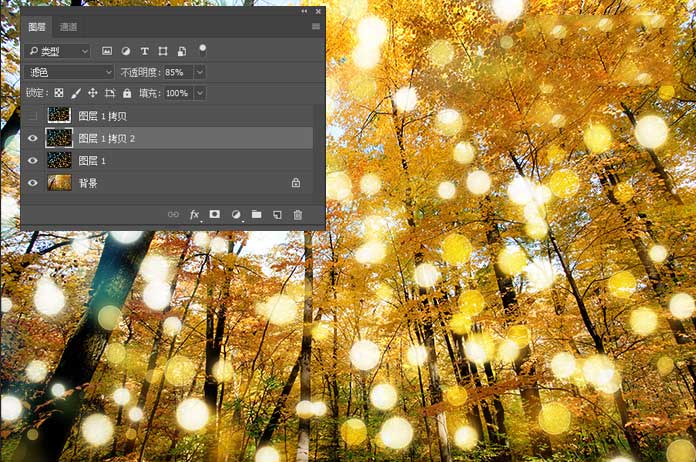Image resolution: width=696 pixels, height=462 pixels.
Task: Click thumbnail of 图层 1 拷贝 layer
Action: point(59,115)
